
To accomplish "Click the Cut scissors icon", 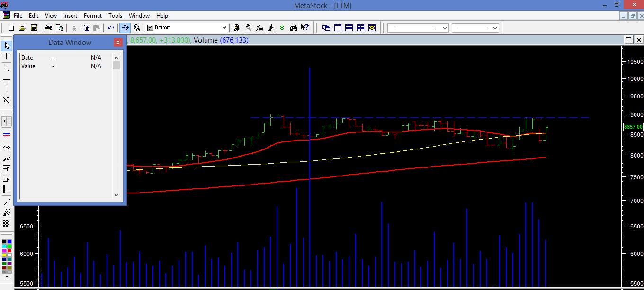I will point(74,28).
